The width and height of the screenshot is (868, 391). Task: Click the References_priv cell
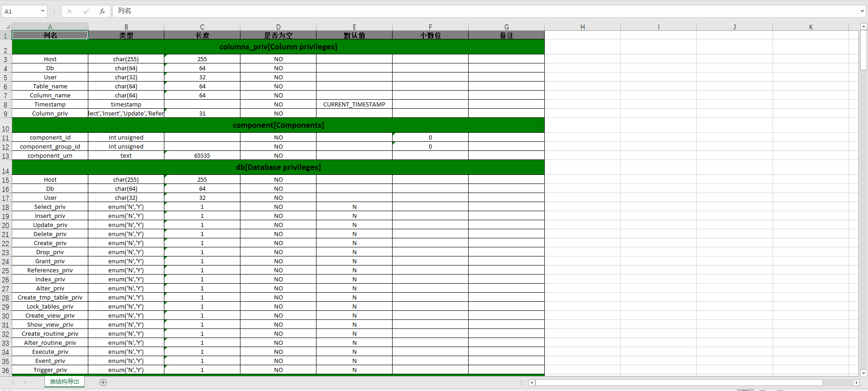coord(50,270)
